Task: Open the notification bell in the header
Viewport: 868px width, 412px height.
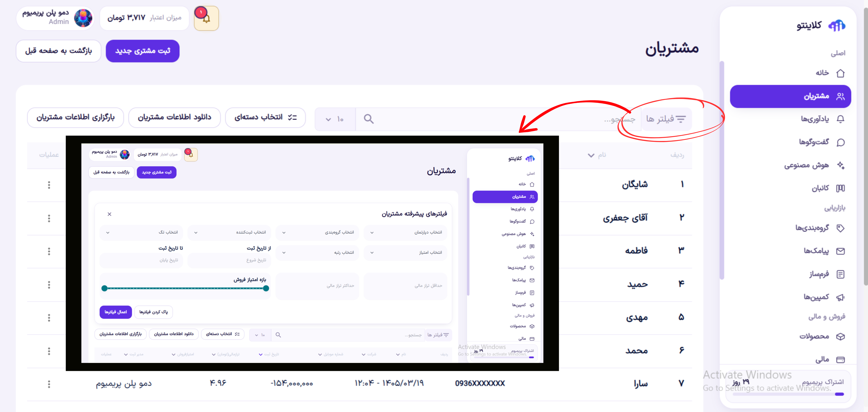Action: [x=207, y=18]
